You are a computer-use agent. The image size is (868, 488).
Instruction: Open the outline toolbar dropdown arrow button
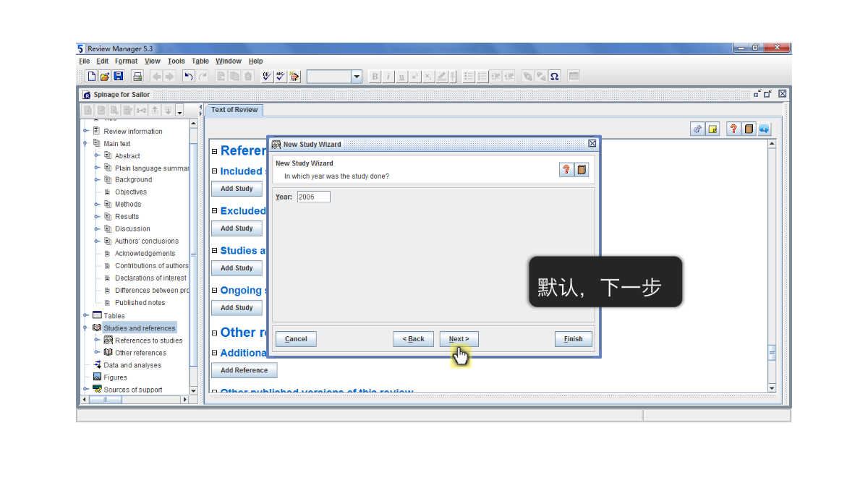pos(180,111)
